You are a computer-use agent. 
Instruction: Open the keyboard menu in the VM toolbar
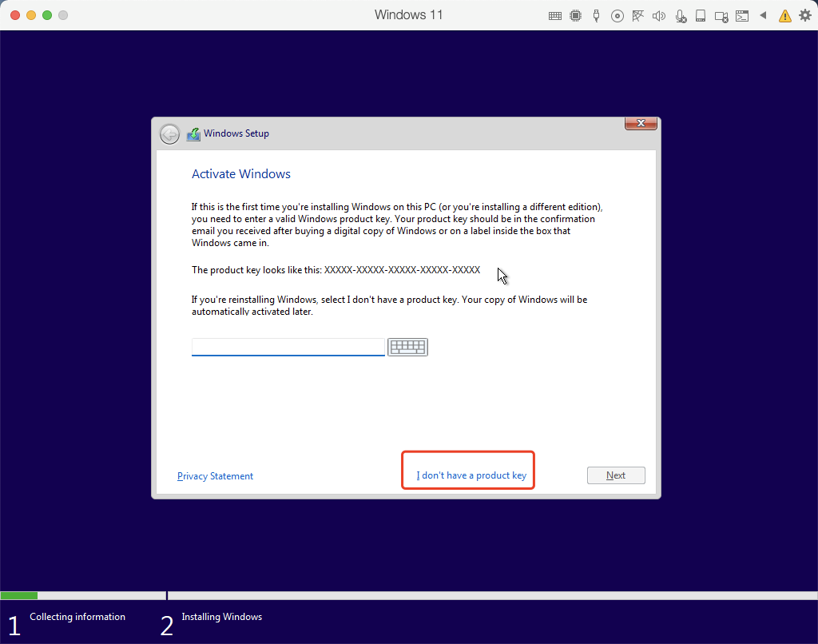555,16
